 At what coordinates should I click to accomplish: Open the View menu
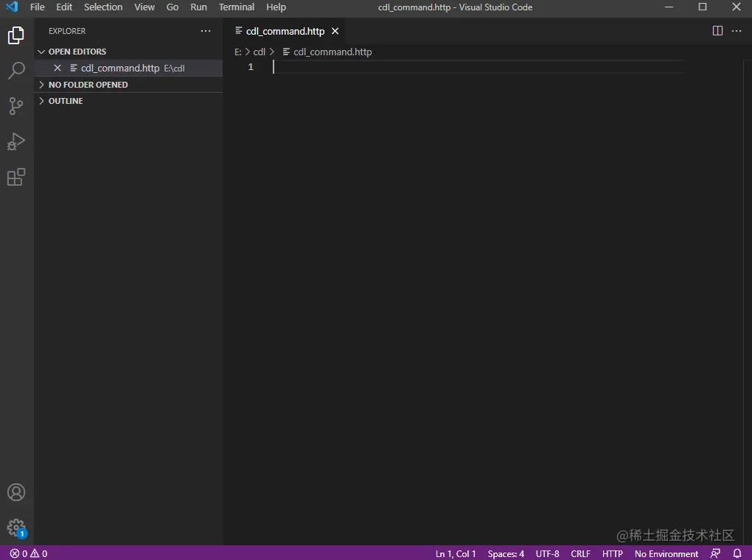[145, 7]
